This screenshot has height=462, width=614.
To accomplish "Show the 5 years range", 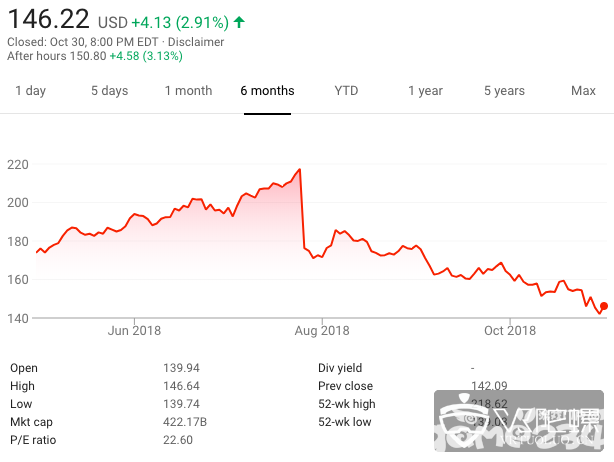I will pos(504,91).
